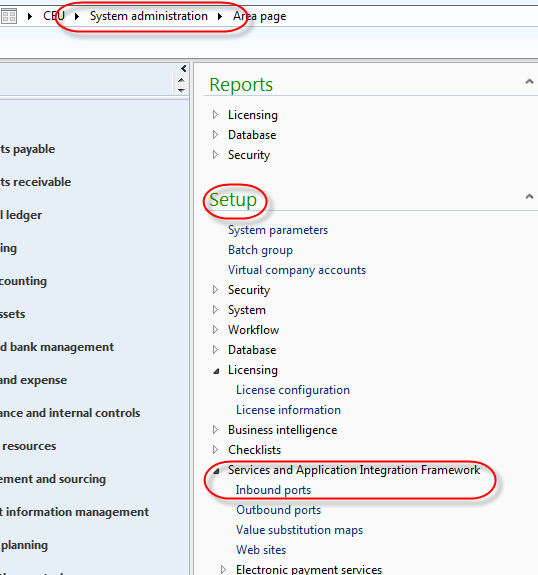538x575 pixels.
Task: Open License configuration
Action: point(293,390)
